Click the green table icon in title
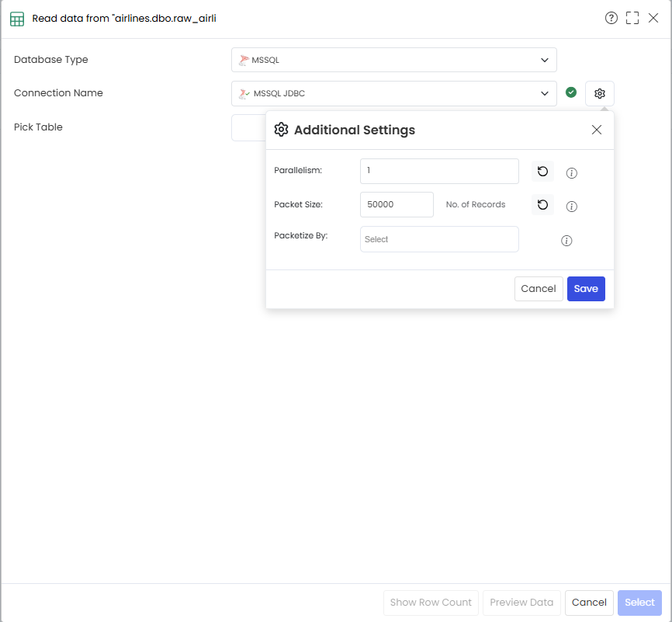Viewport: 672px width, 622px height. (x=17, y=19)
